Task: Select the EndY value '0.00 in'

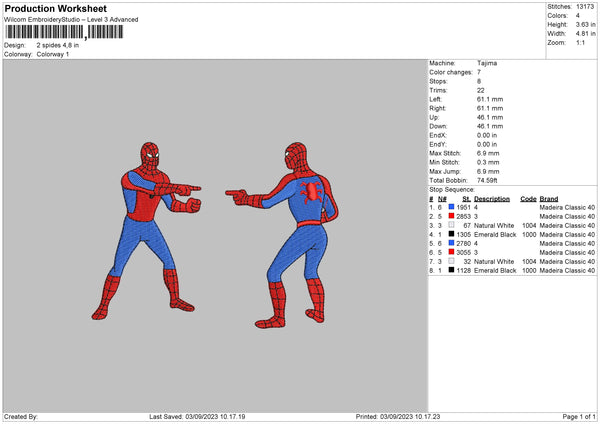Action: pos(487,145)
